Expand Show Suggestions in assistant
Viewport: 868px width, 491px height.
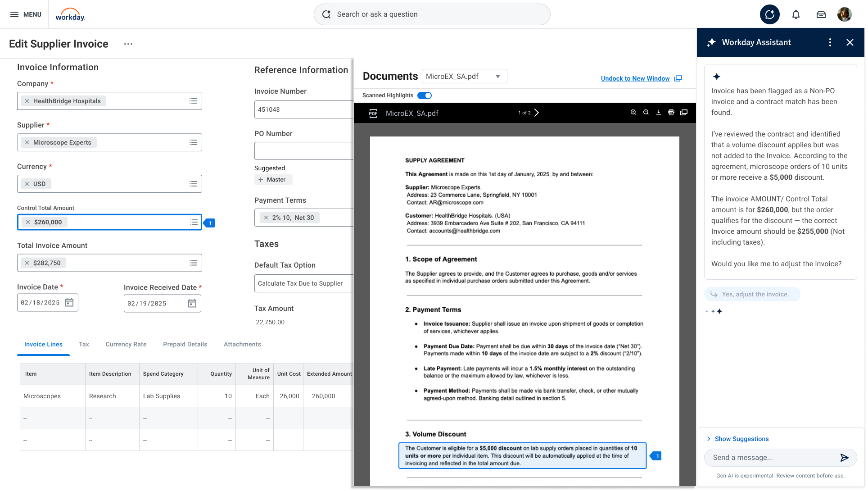point(741,439)
